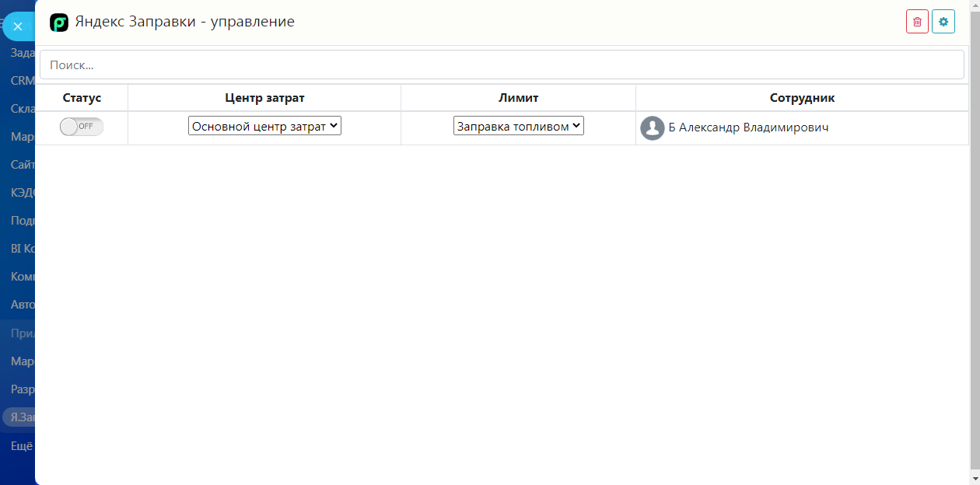Viewport: 980px width, 485px height.
Task: Click the Статус column header
Action: coord(82,98)
